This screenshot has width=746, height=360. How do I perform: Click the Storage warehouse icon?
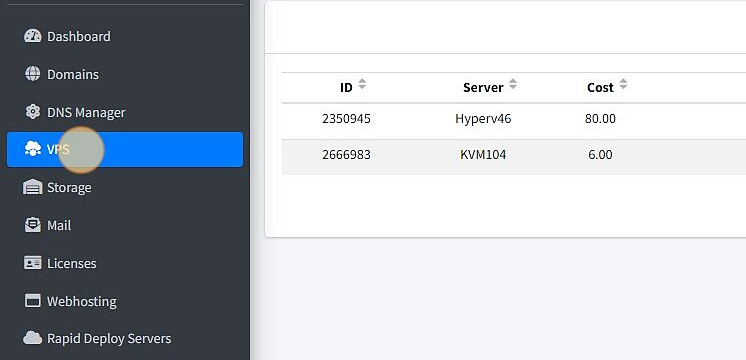pos(32,187)
